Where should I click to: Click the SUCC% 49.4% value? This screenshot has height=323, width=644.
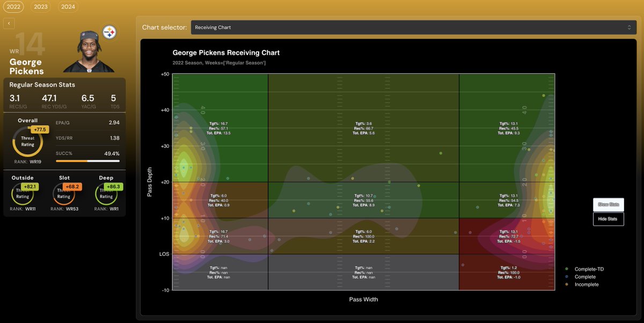click(111, 153)
